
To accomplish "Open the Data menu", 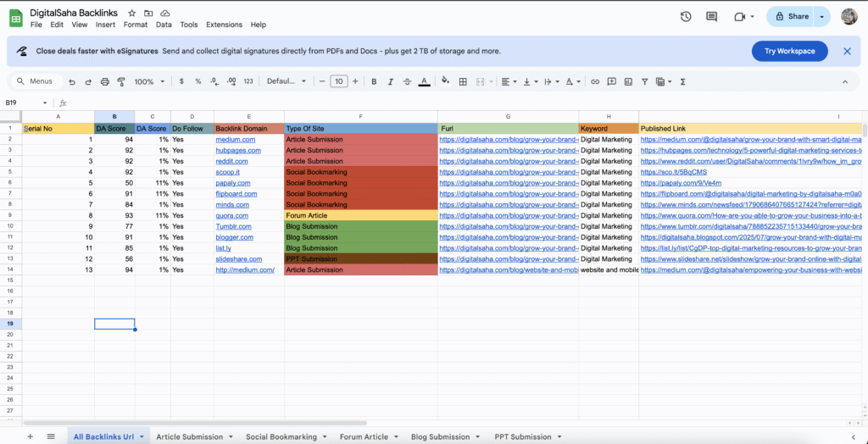I will click(x=164, y=25).
